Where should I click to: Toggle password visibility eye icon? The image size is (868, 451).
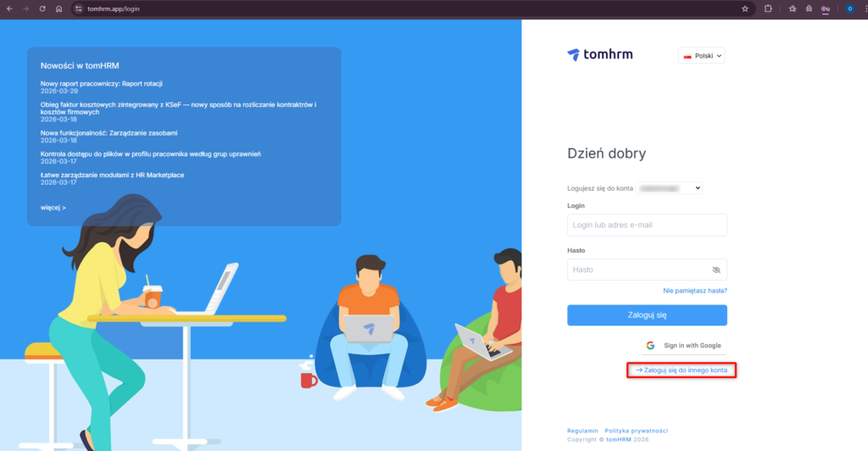715,270
